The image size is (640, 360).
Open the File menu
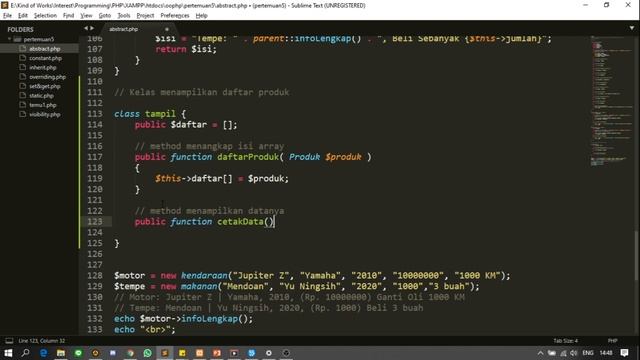click(7, 16)
